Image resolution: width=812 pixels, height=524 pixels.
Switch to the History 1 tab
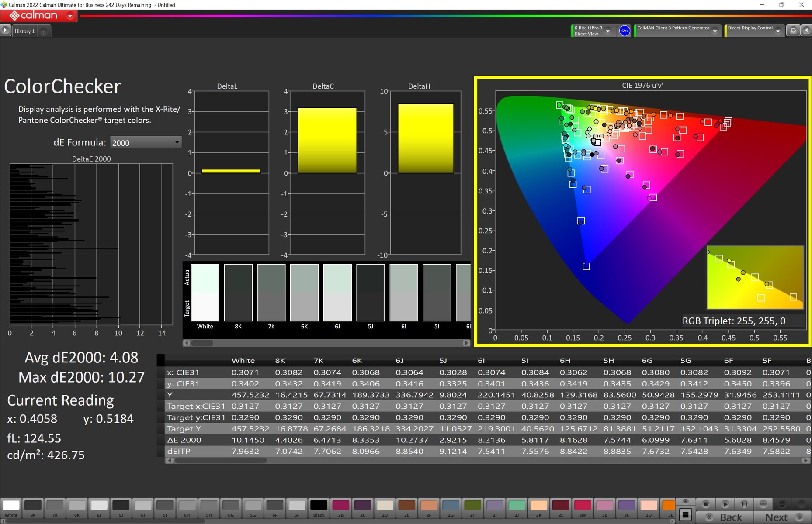[24, 31]
